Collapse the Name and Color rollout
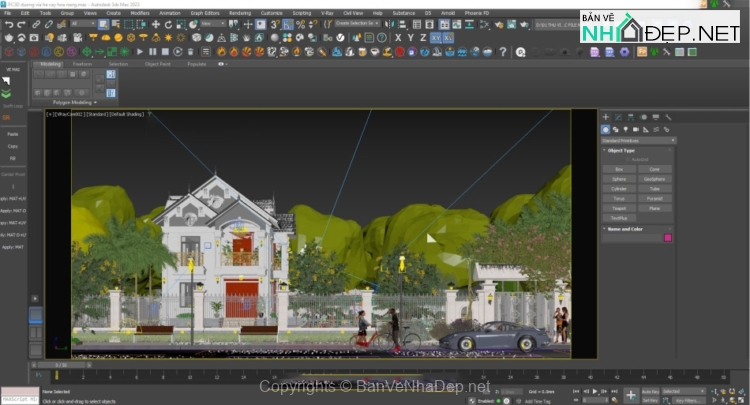750x405 pixels. click(626, 228)
